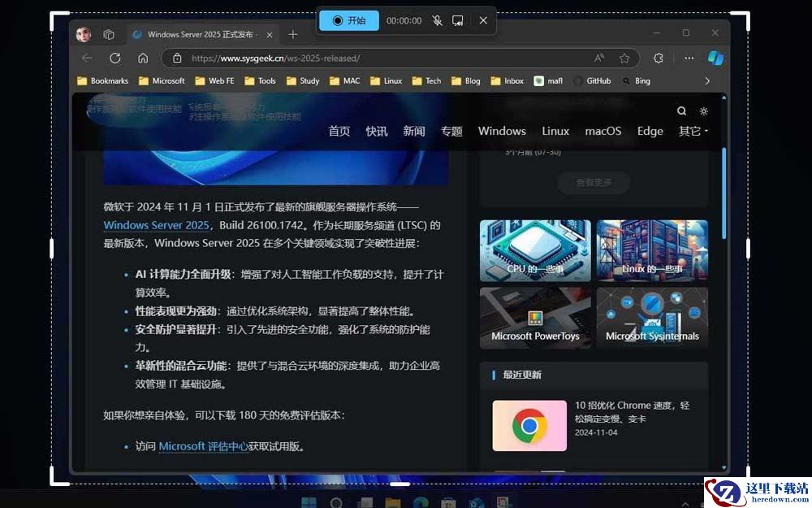Toggle the microphone mute icon in recorder bar
Viewport: 812px width, 508px height.
click(438, 21)
